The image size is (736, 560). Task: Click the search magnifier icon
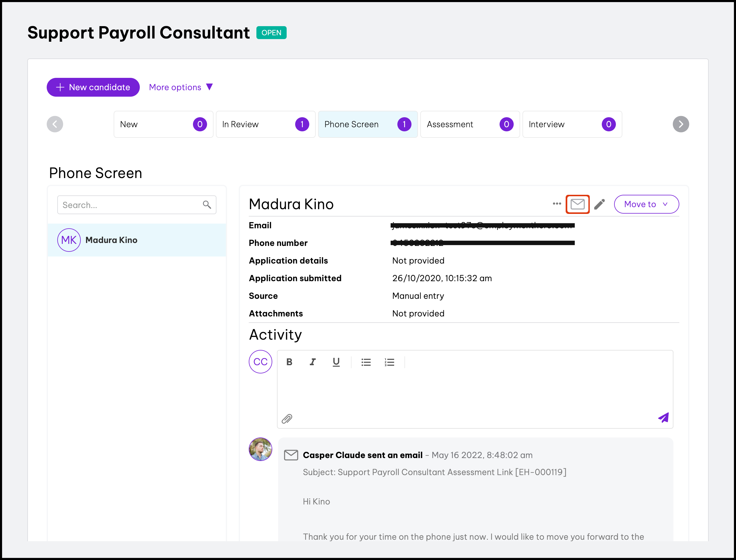tap(207, 205)
